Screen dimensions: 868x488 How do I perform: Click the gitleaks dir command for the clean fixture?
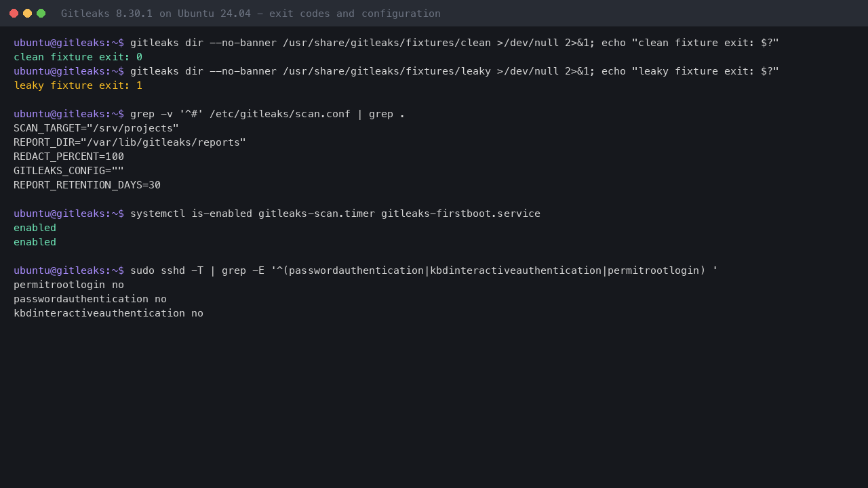[454, 43]
